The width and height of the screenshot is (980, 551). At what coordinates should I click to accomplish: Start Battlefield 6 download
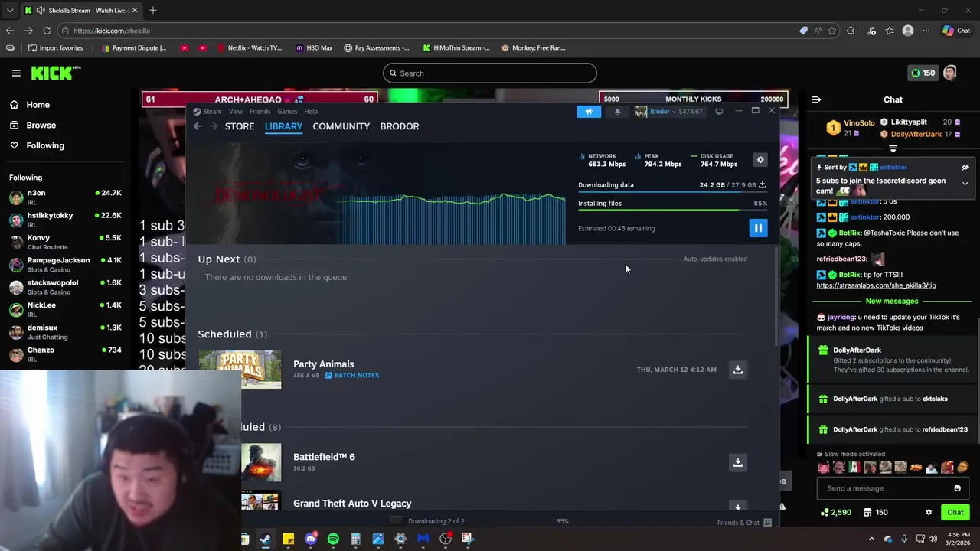click(x=738, y=462)
